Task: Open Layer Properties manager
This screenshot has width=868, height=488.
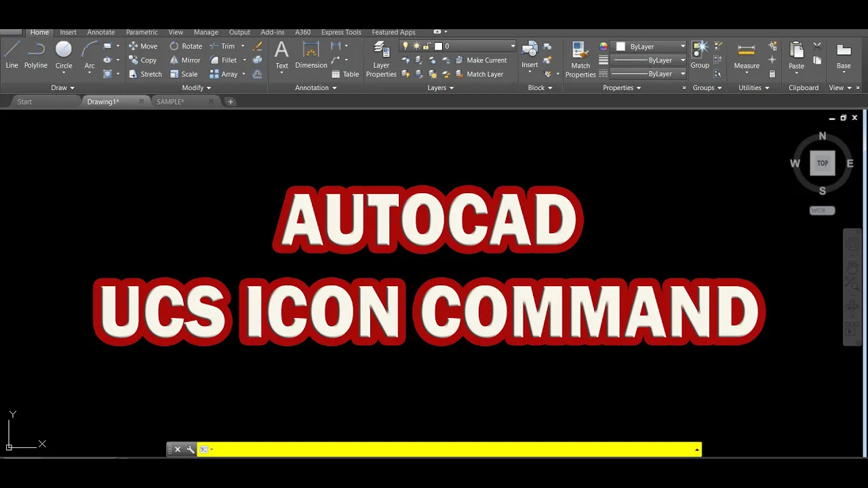Action: (x=381, y=60)
